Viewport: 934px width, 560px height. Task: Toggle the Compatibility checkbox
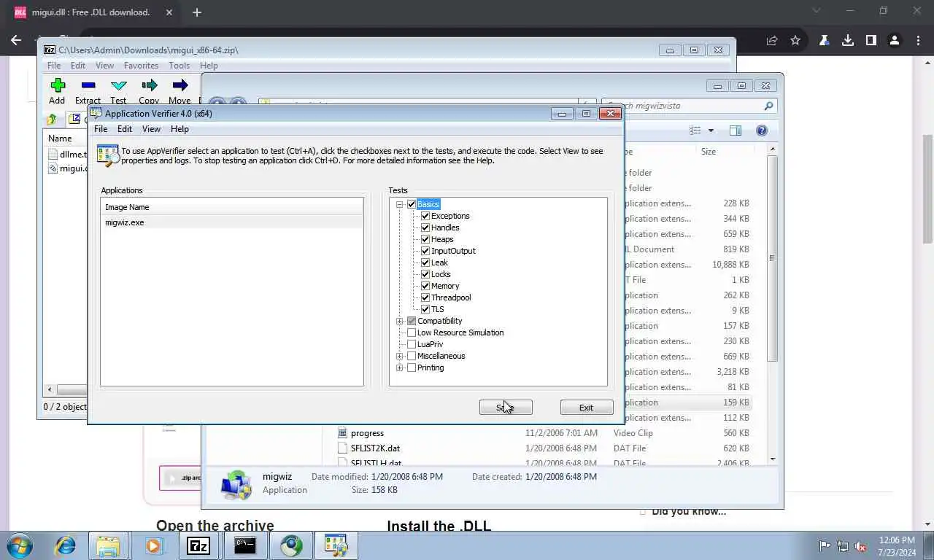click(x=412, y=321)
